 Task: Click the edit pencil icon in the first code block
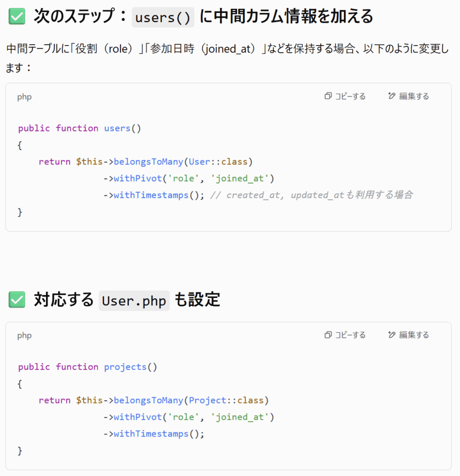(392, 96)
